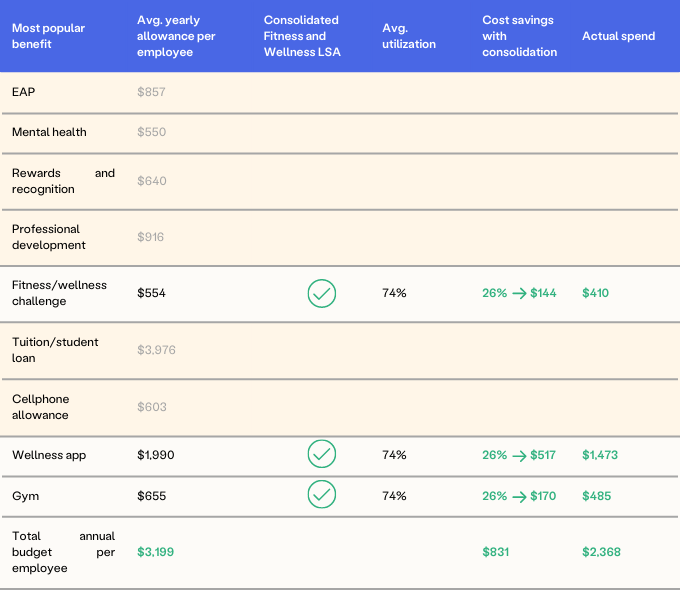The height and width of the screenshot is (590, 680).
Task: Click the '26% → $144' cost savings value
Action: 519,293
